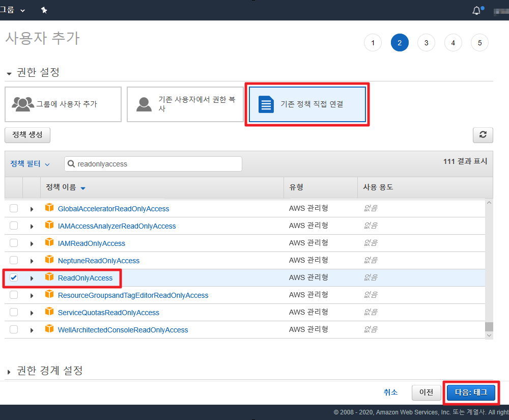The image size is (509, 420).
Task: Expand the GlobalAcceleratorReadOnlyAccess row details
Action: point(32,209)
